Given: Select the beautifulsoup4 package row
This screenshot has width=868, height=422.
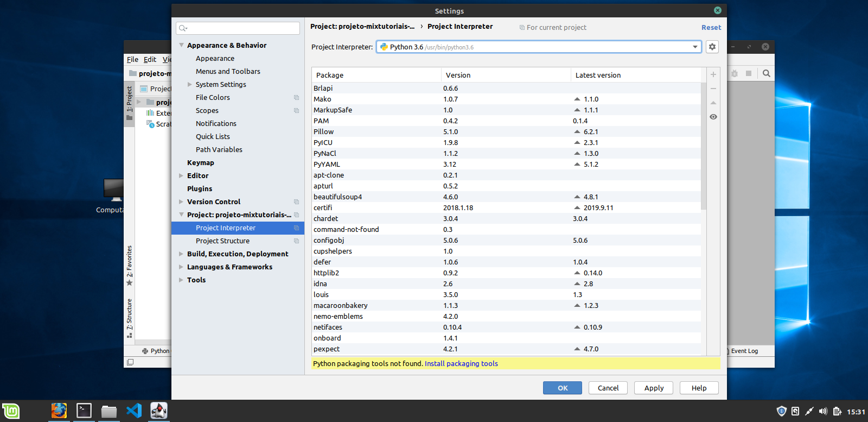Looking at the screenshot, I should pos(506,197).
